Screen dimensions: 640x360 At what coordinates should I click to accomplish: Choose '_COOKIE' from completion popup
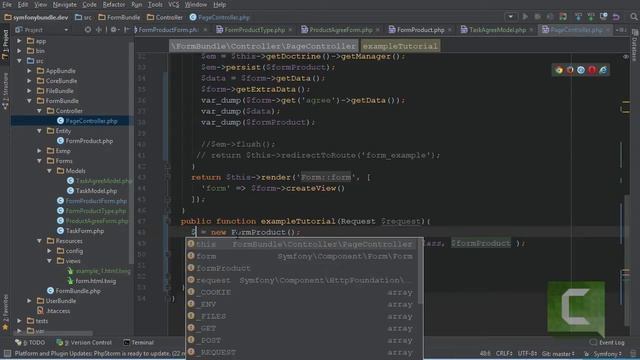303,292
